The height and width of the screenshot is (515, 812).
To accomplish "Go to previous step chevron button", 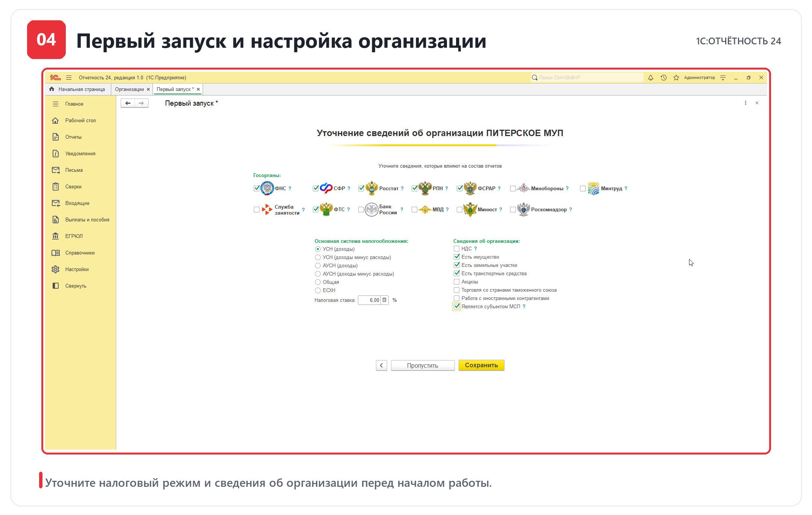I will coord(381,365).
